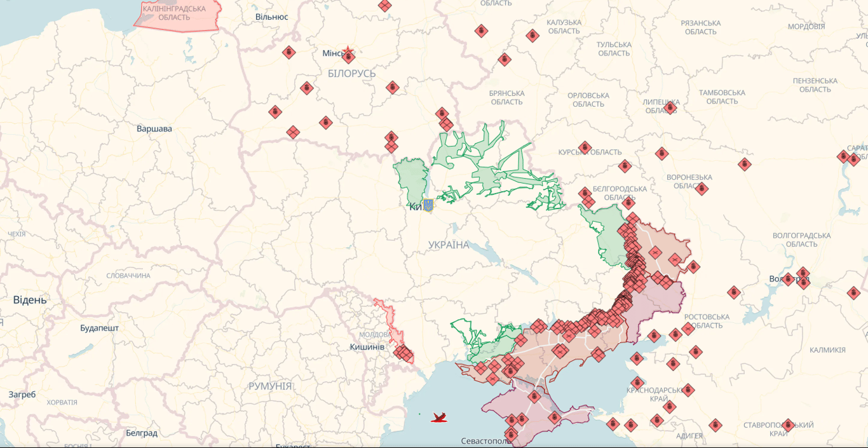Click the sunken Moskva cruiser icon in the Black Sea
Screen dimensions: 868x448
coord(439,417)
